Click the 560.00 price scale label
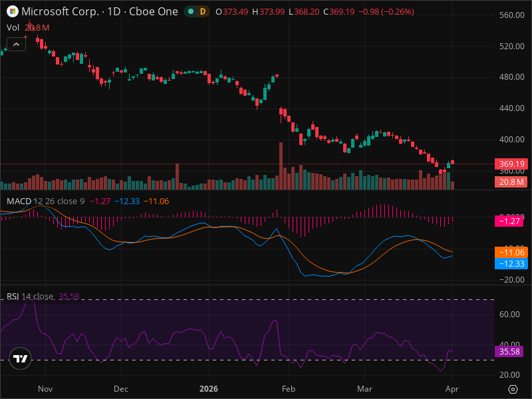 coord(511,15)
